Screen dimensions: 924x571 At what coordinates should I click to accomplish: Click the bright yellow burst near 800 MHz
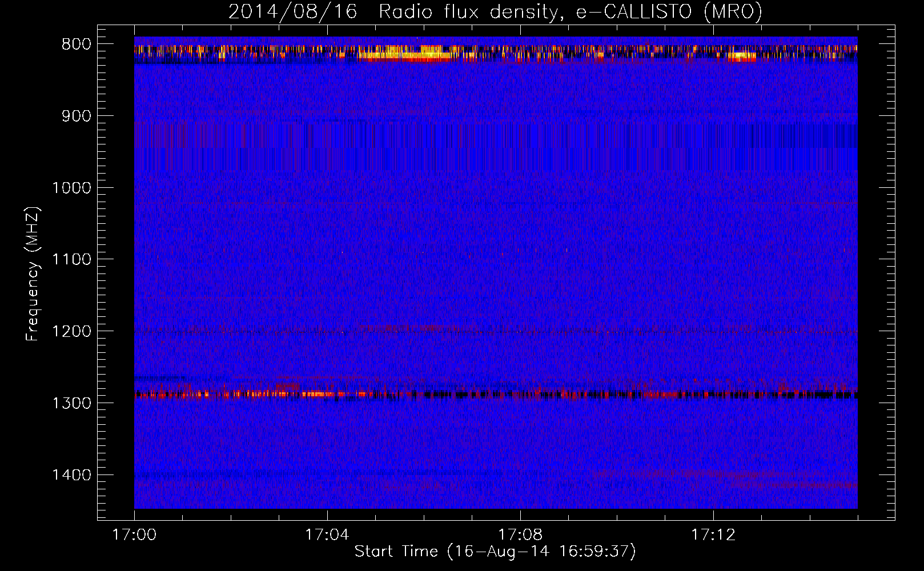404,53
